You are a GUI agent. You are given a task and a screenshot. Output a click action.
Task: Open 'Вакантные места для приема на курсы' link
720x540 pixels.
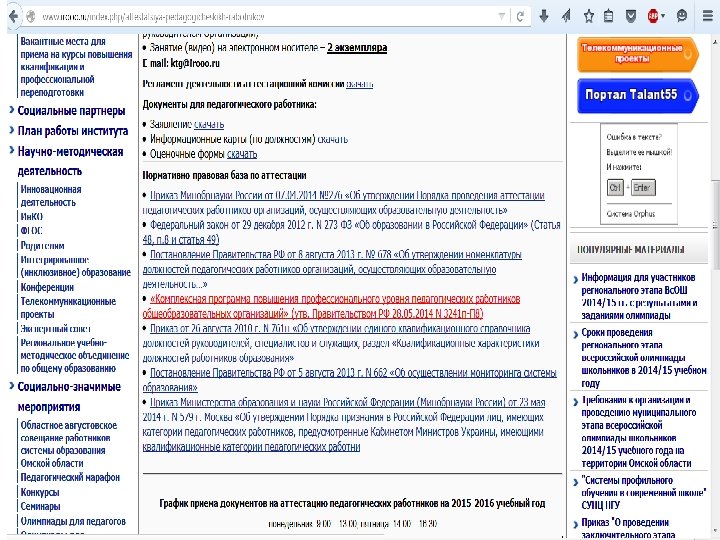76,67
